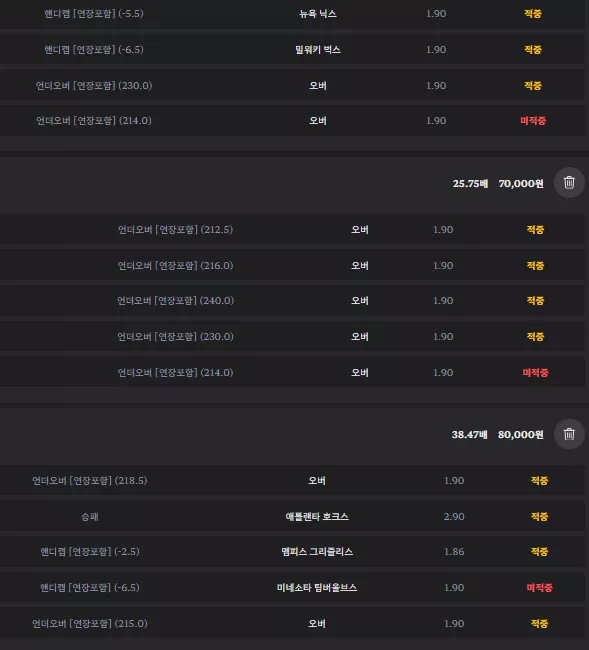Delete the 80,000원 bet slip with trash icon
This screenshot has height=650, width=589.
point(569,434)
